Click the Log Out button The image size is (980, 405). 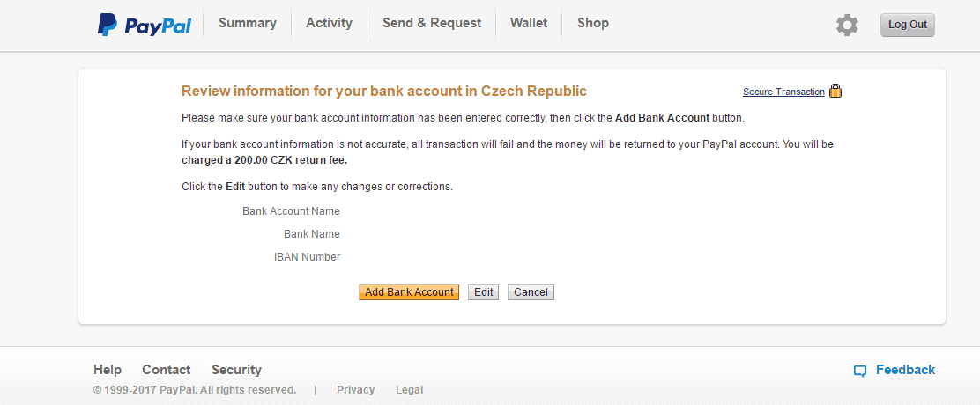click(908, 25)
